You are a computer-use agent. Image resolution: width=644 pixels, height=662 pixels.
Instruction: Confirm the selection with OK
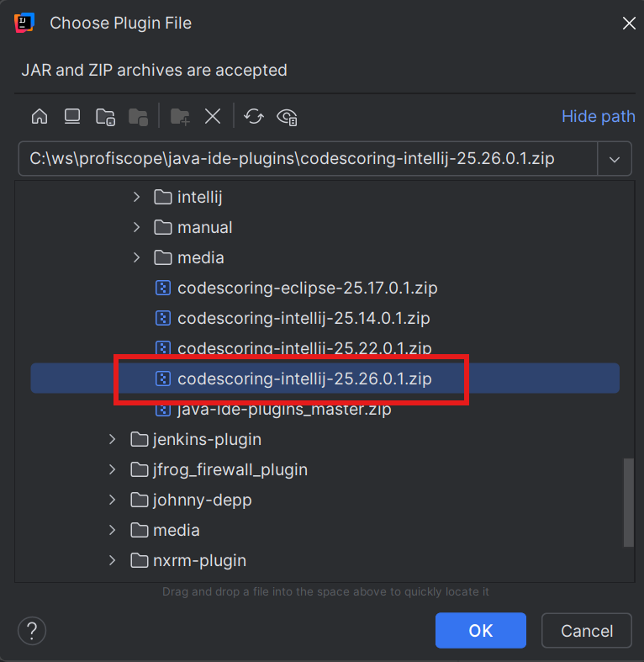click(x=481, y=630)
